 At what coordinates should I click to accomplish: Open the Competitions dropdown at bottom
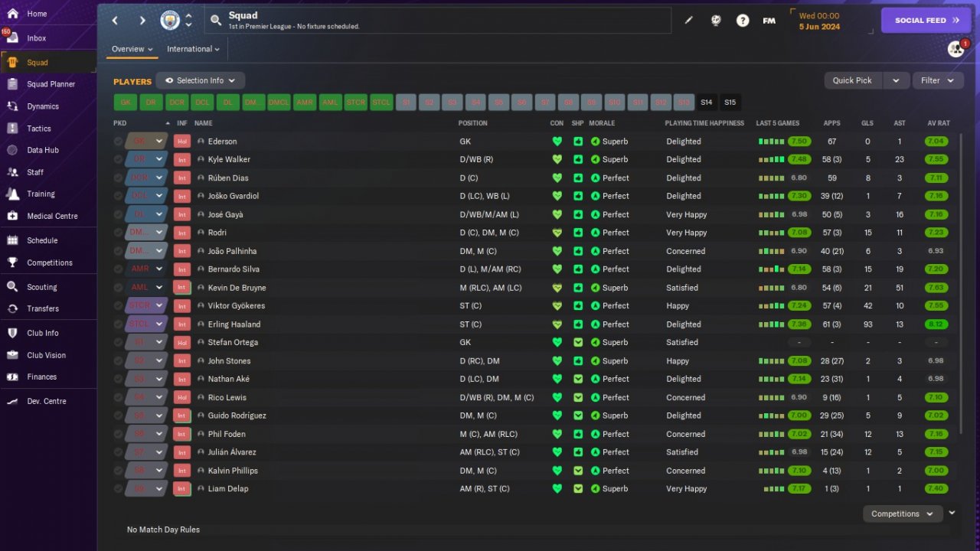pyautogui.click(x=903, y=514)
